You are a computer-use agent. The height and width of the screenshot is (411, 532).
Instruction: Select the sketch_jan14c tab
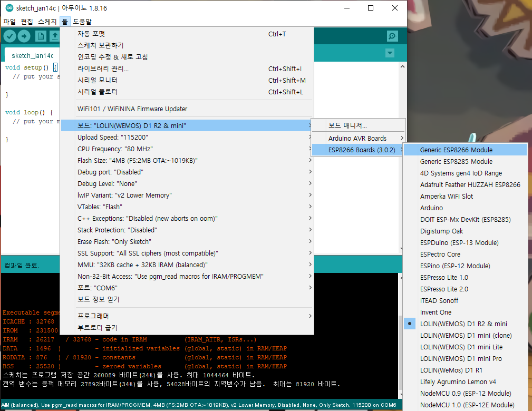pos(33,56)
